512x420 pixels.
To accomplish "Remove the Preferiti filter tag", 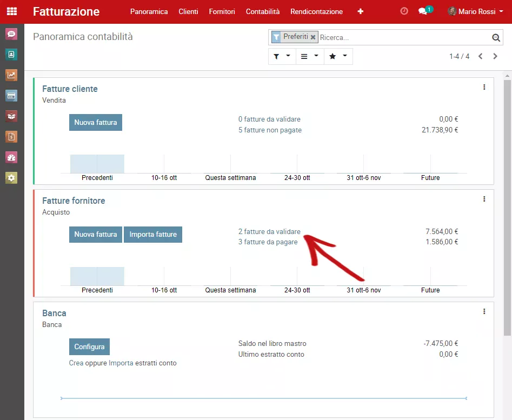I will point(313,37).
